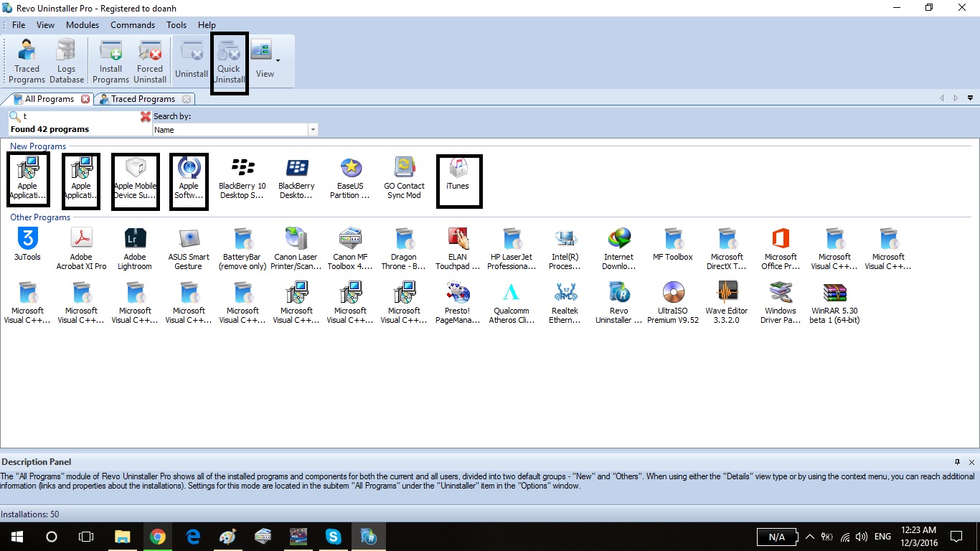The image size is (980, 551).
Task: Open the Tools menu
Action: pyautogui.click(x=176, y=25)
